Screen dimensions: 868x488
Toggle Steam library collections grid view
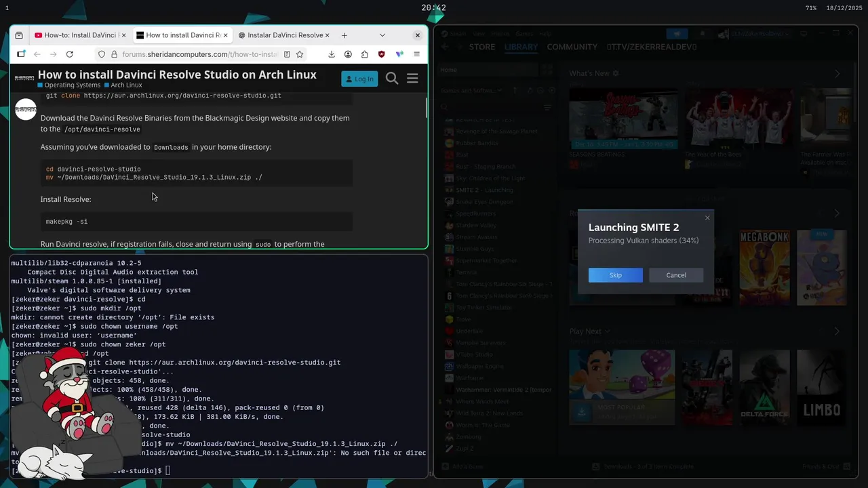(x=547, y=70)
